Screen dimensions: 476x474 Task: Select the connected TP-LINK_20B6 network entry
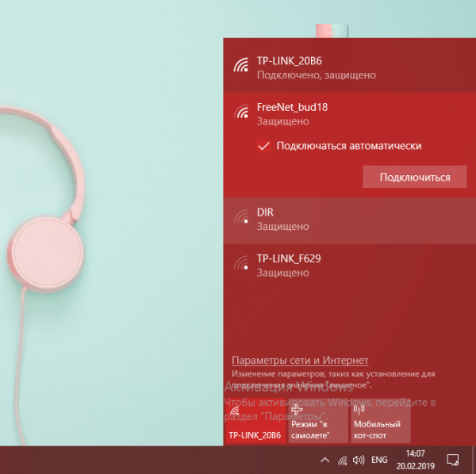pos(350,67)
